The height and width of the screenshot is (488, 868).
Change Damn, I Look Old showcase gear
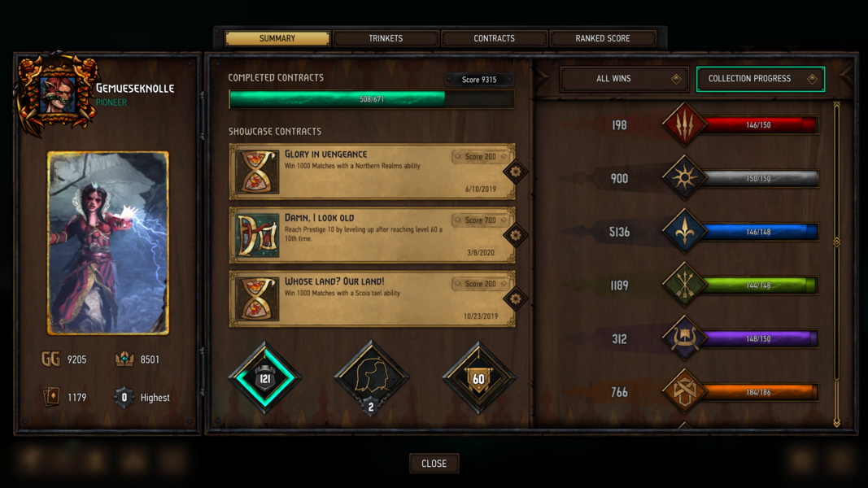coord(516,235)
